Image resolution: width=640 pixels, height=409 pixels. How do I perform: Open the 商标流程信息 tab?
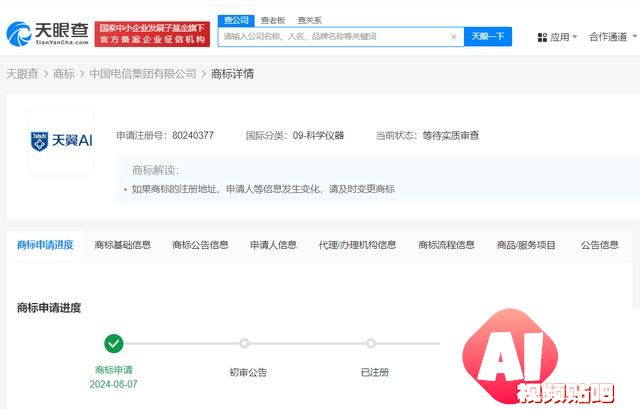pyautogui.click(x=446, y=245)
